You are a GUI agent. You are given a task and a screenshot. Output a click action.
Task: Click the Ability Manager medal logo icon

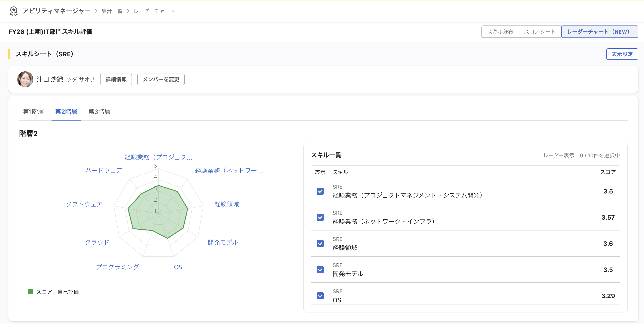[14, 11]
